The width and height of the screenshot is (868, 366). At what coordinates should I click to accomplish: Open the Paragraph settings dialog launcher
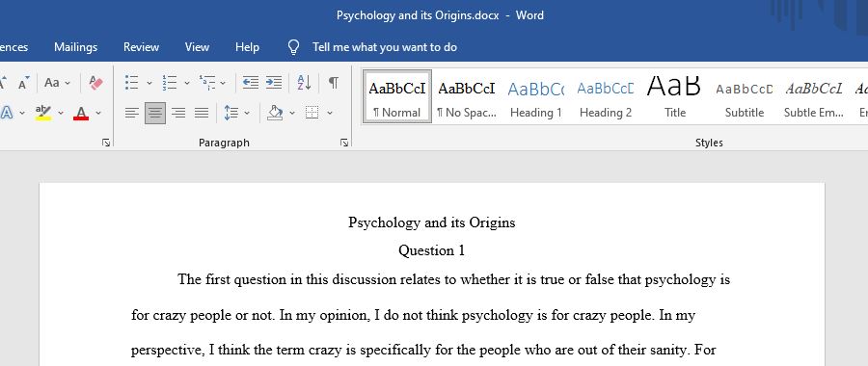[344, 143]
